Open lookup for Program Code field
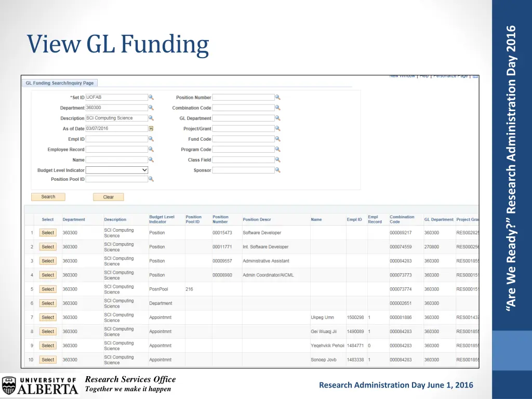 [x=277, y=149]
